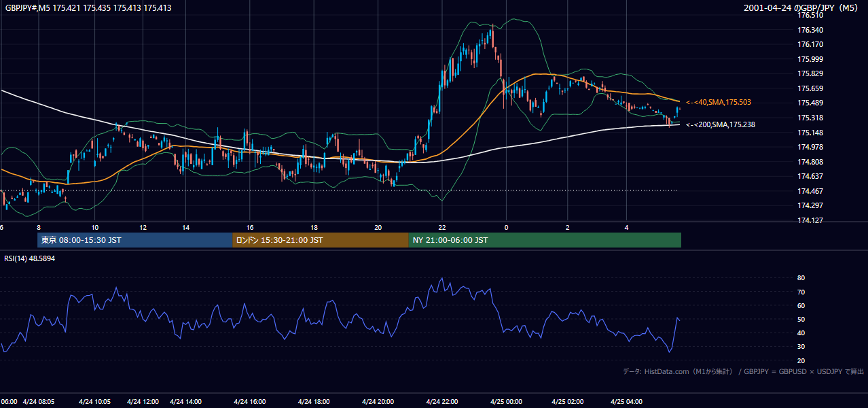Click RSI scale value 80
Viewport: 868px width, 408px height.
point(801,278)
